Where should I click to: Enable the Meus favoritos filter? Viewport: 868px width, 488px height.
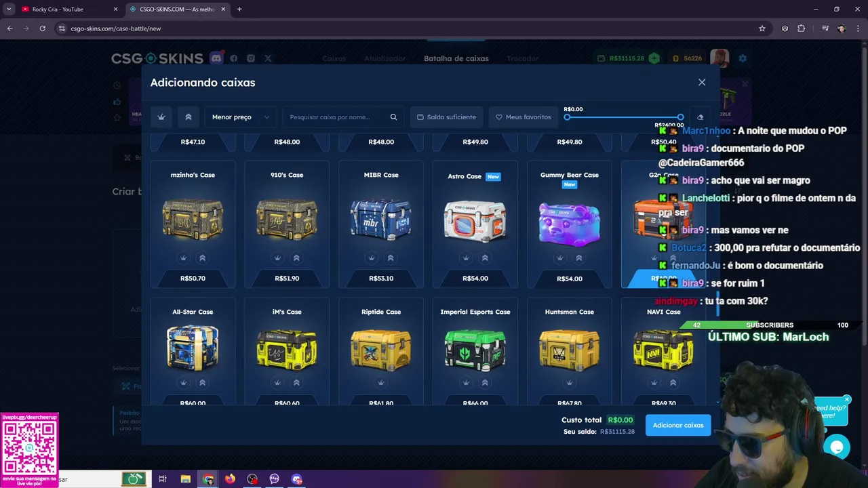[x=523, y=117]
